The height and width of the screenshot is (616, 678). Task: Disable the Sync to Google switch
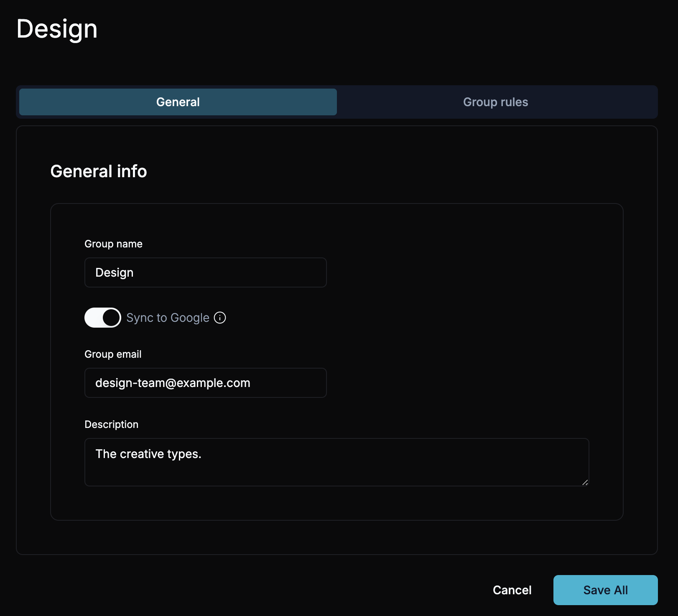pyautogui.click(x=103, y=318)
